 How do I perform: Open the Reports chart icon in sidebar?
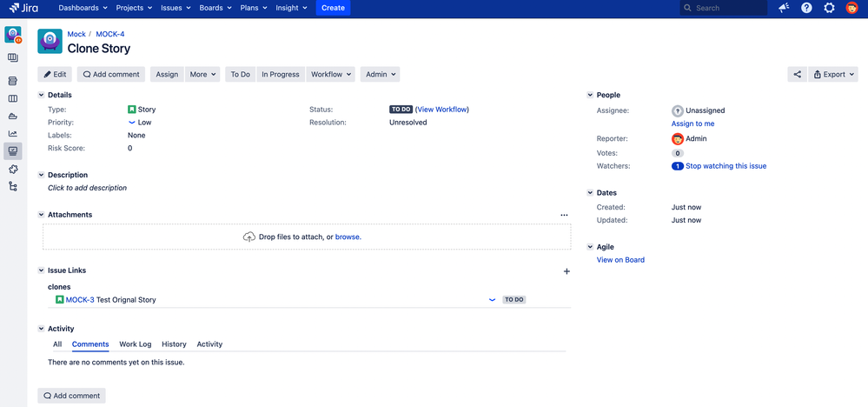[x=13, y=133]
